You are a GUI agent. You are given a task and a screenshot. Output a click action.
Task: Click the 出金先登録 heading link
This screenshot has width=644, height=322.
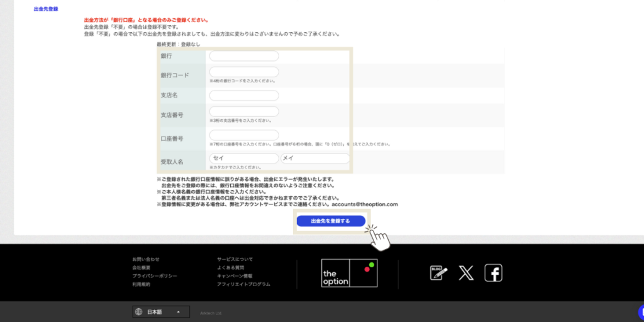click(46, 9)
